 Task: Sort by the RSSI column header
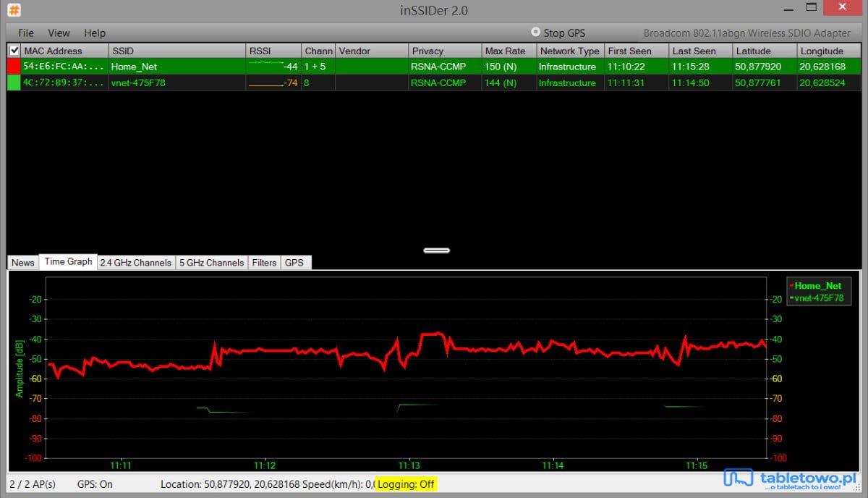tap(274, 51)
